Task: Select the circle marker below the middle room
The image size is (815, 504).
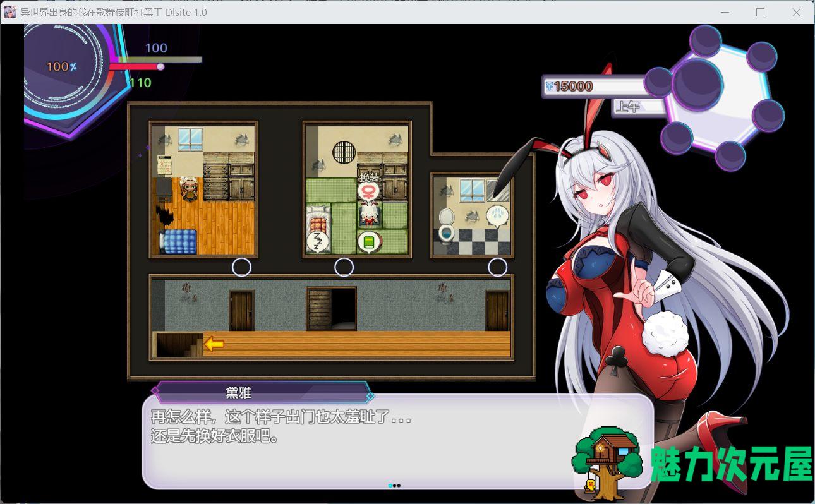Action: [344, 267]
